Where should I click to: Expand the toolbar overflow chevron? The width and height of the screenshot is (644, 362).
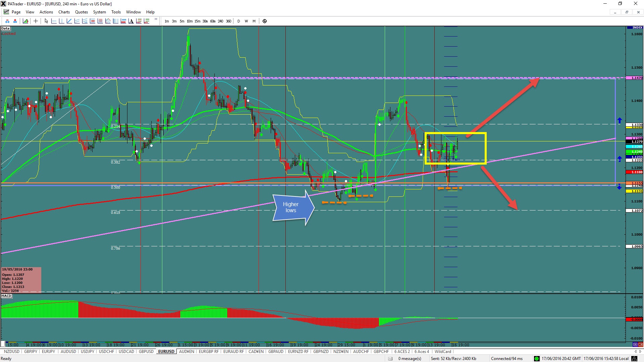156,19
